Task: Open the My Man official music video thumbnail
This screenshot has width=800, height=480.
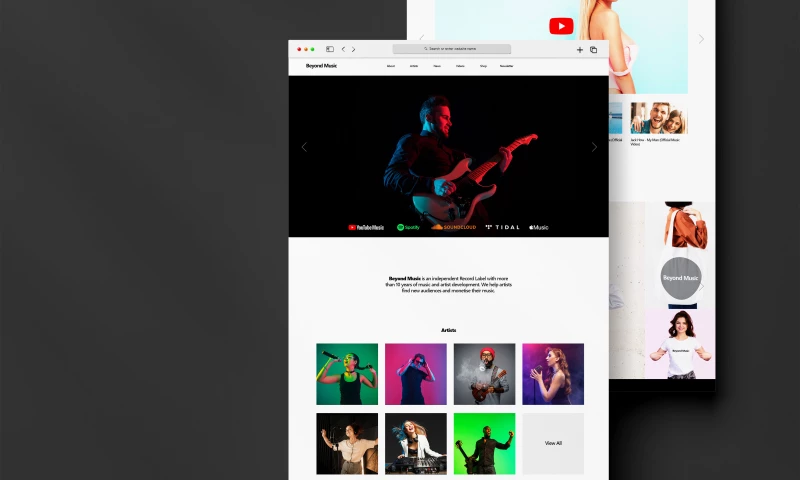Action: [659, 118]
